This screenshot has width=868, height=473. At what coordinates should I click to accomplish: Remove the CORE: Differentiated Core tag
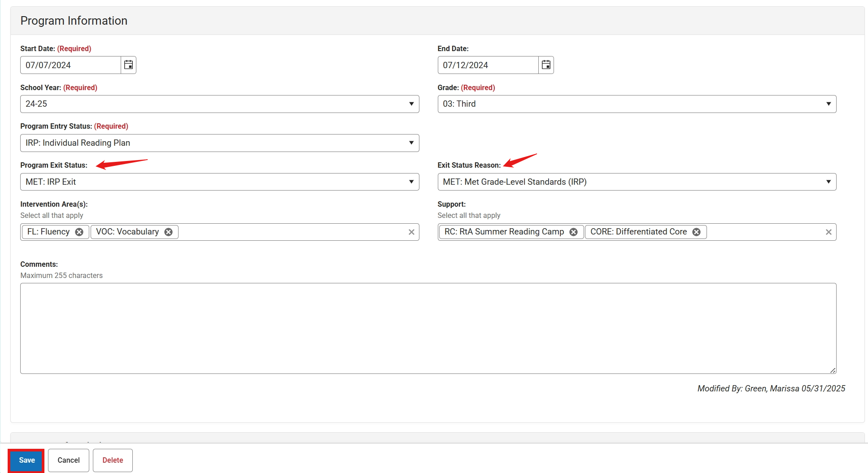tap(697, 232)
